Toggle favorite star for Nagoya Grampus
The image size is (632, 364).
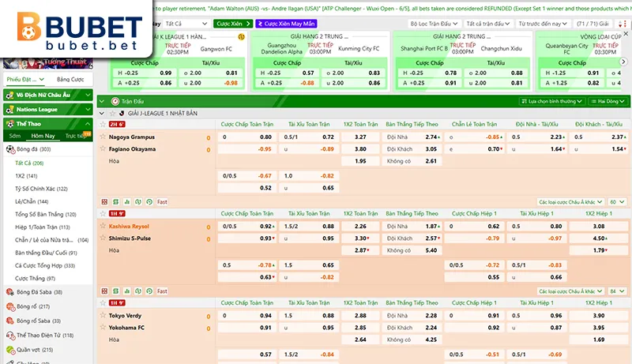click(x=103, y=137)
